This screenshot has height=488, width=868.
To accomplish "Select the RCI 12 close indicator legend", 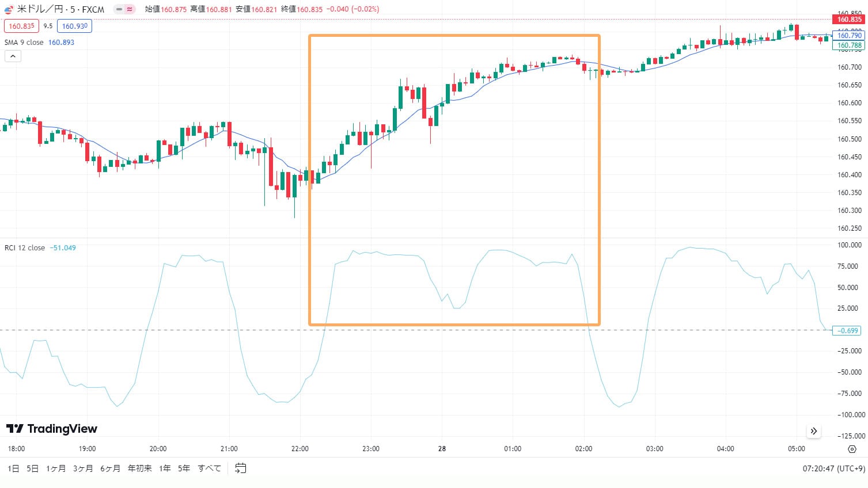I will pyautogui.click(x=25, y=248).
